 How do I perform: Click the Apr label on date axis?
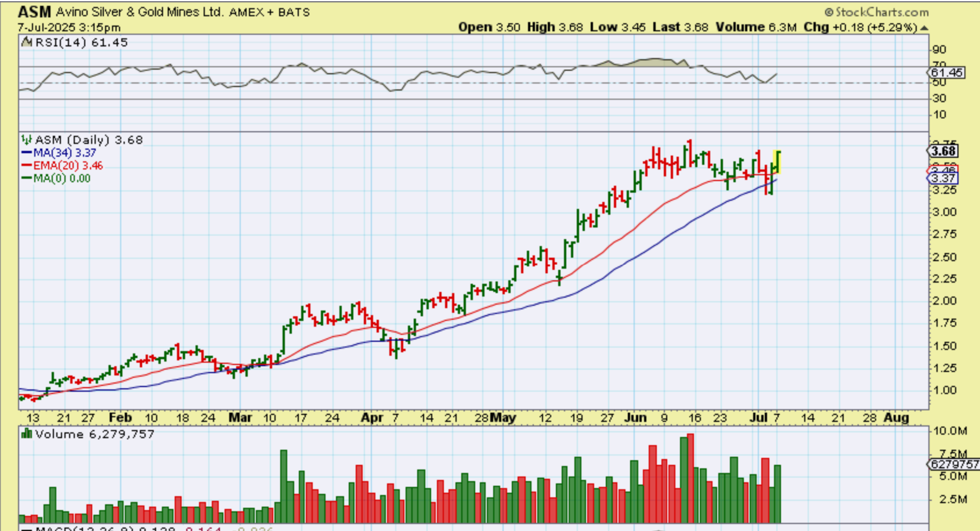[x=372, y=418]
